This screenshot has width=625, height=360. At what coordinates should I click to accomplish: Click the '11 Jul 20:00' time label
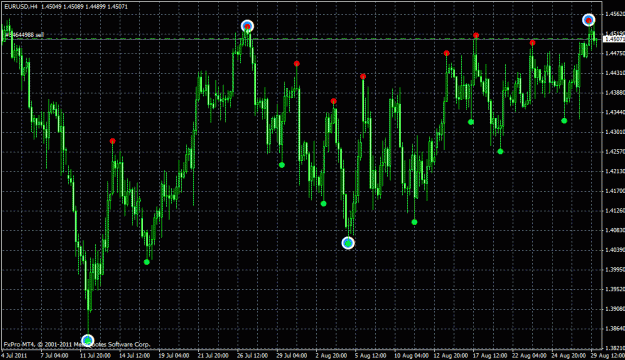(94, 356)
